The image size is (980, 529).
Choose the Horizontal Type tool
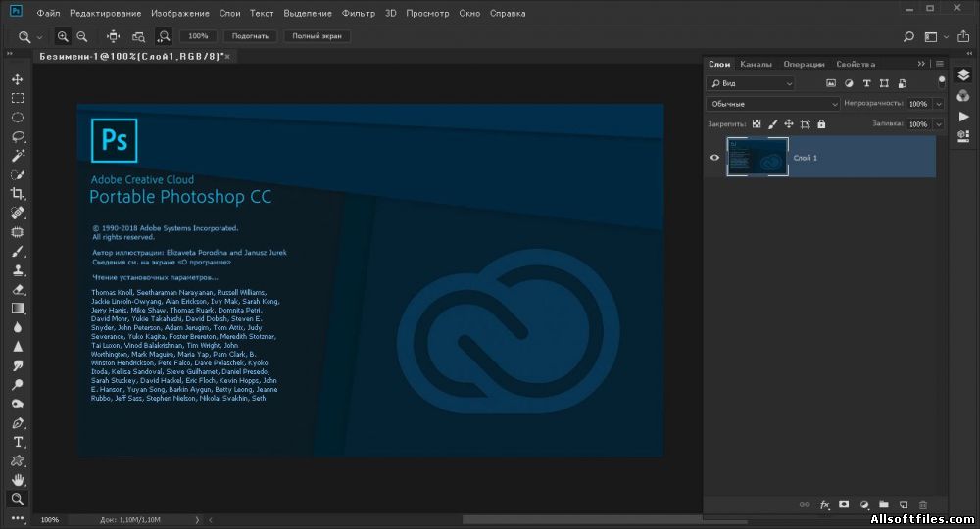[x=18, y=442]
